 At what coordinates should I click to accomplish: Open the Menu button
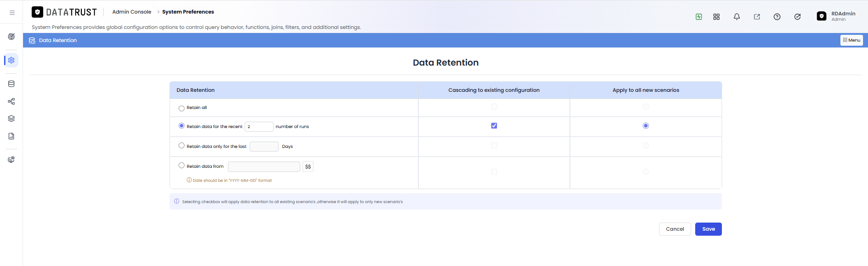[x=851, y=40]
